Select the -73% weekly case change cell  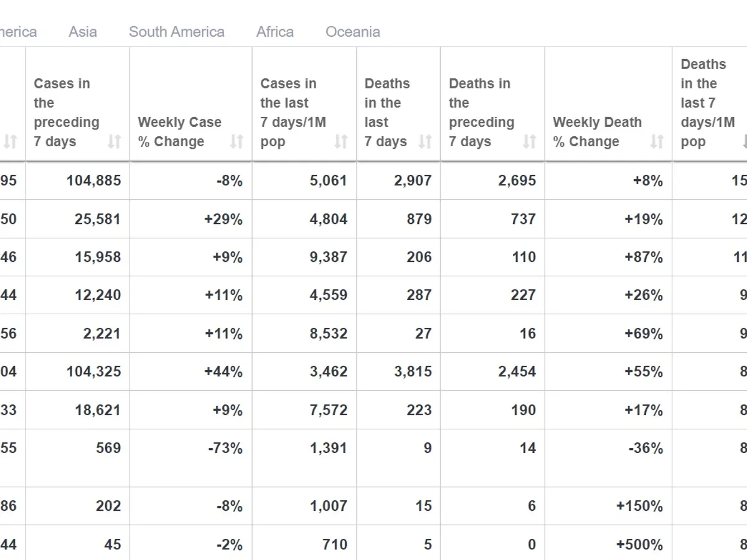point(225,448)
